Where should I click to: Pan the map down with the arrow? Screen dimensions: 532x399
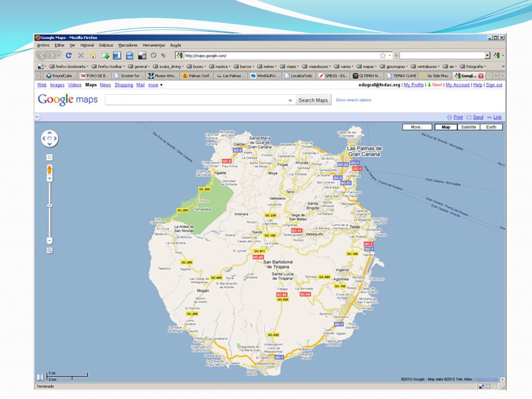click(49, 144)
